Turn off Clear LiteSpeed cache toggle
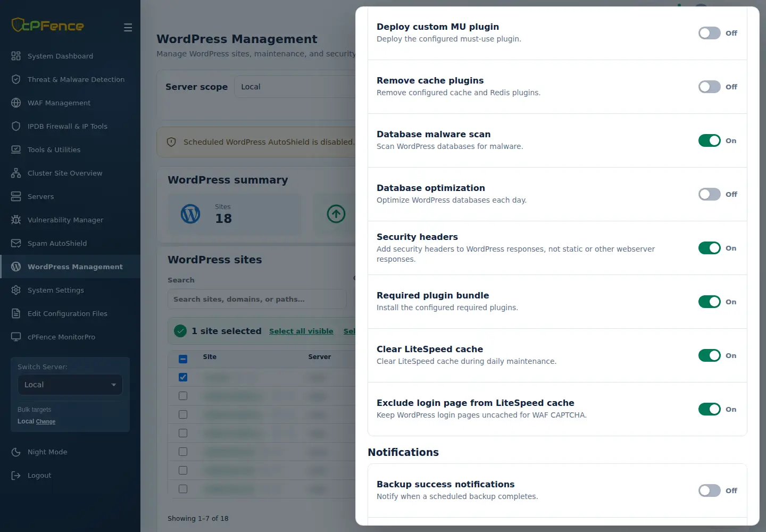766x532 pixels. (710, 355)
